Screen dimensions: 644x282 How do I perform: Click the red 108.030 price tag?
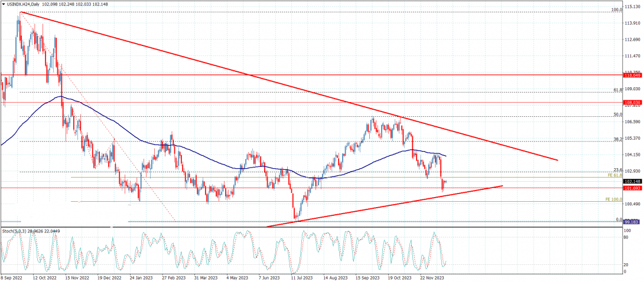(633, 103)
